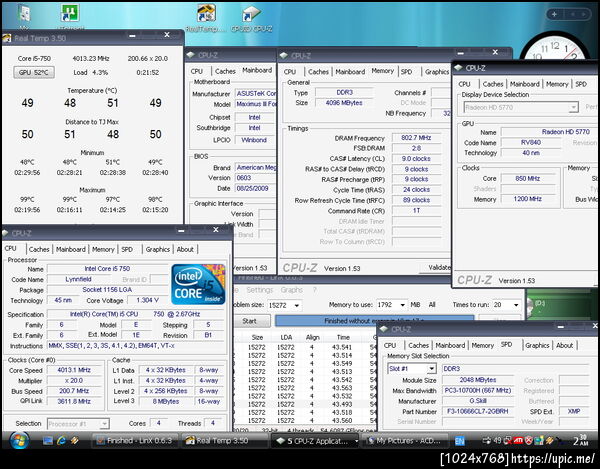The height and width of the screenshot is (469, 600).
Task: Click the Show Desktop quick launch icon
Action: click(x=48, y=441)
